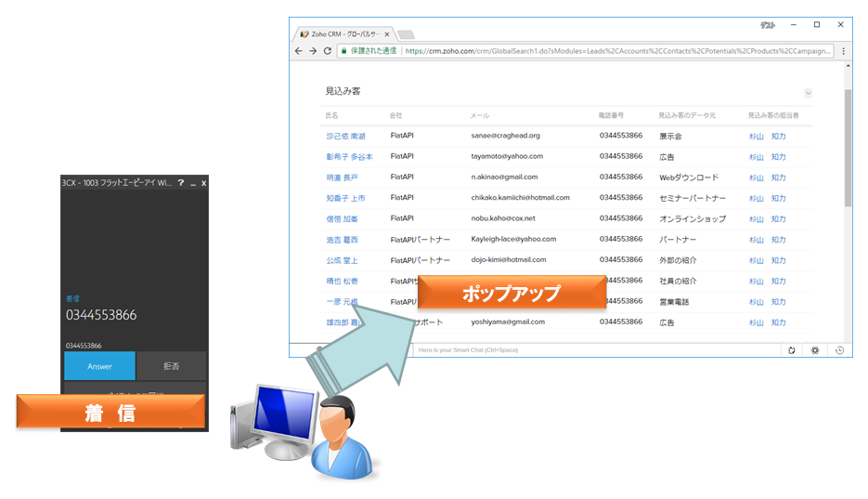Click the guest profile label in Chrome title bar
868x499 pixels.
[x=768, y=25]
